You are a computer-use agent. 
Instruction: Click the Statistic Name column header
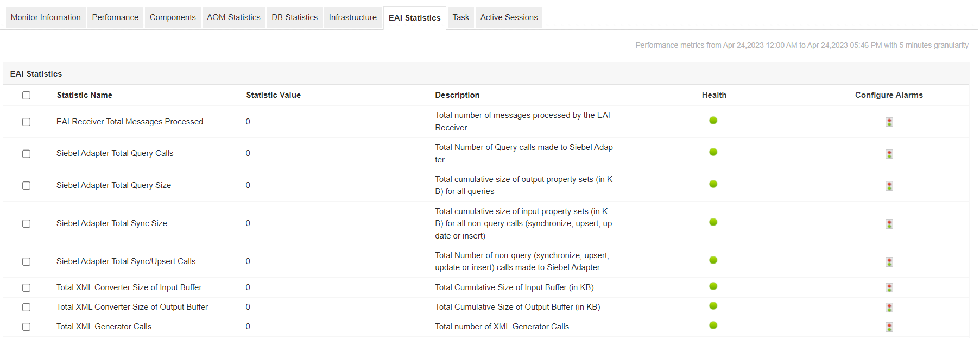click(x=84, y=95)
